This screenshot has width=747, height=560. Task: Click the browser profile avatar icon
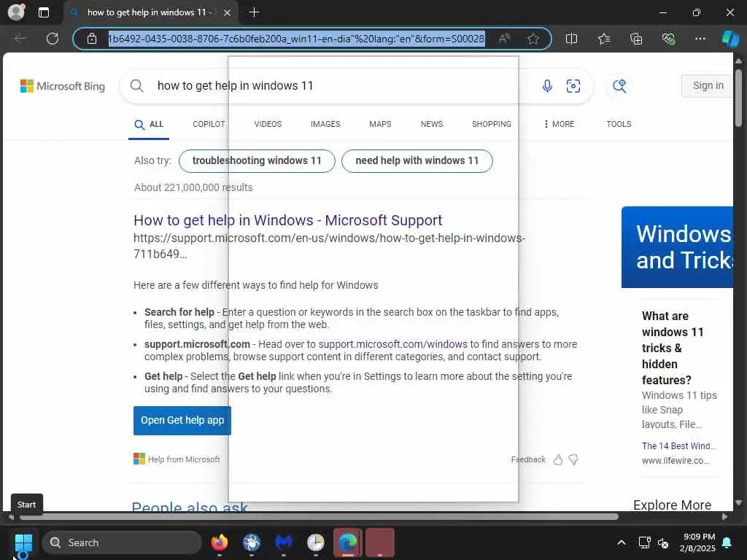pos(16,12)
